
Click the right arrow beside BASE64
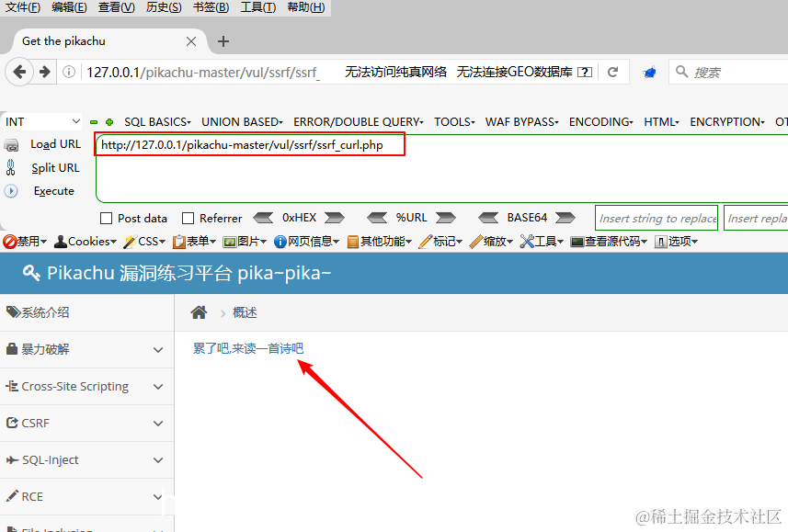(x=565, y=218)
